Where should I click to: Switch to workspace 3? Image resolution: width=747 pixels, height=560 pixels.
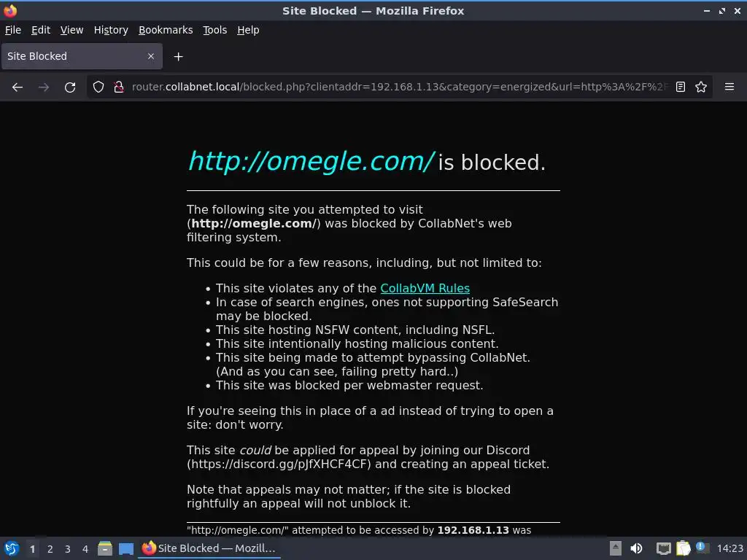pos(68,549)
